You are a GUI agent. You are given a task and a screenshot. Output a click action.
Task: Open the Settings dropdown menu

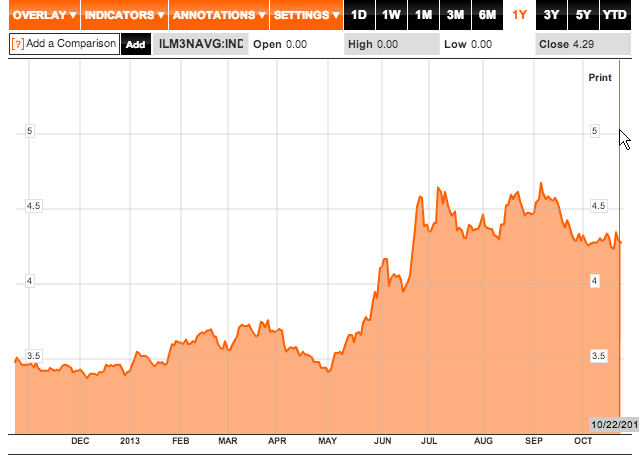(306, 15)
